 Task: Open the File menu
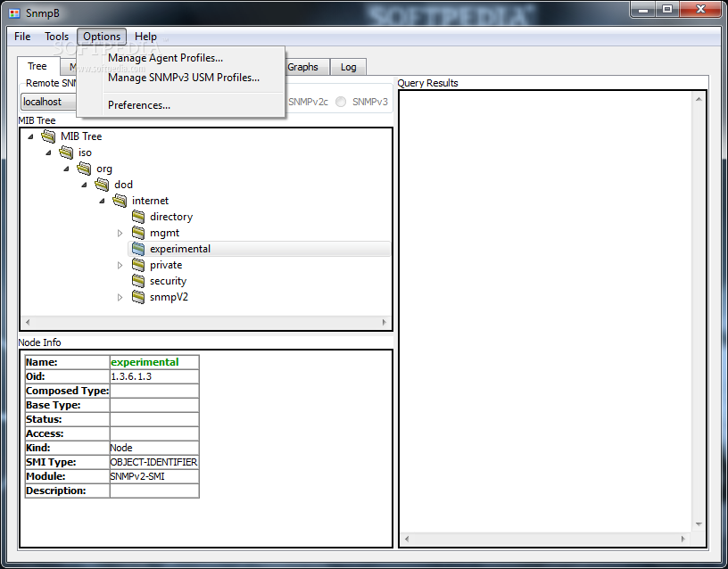[22, 37]
